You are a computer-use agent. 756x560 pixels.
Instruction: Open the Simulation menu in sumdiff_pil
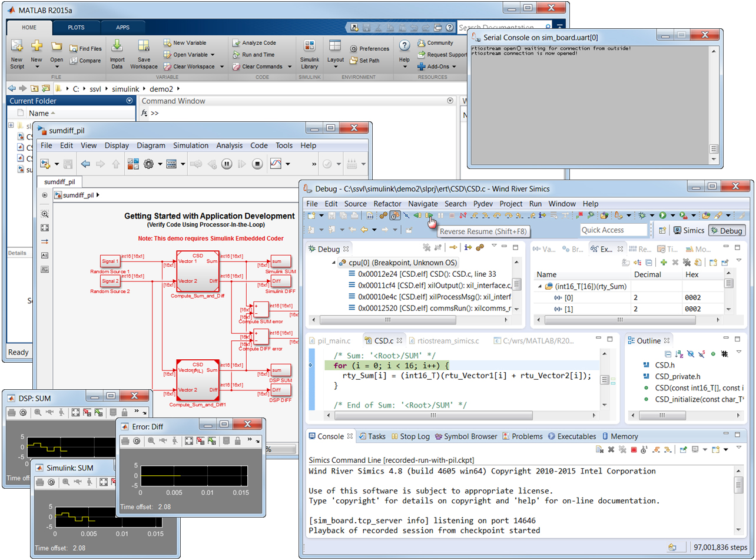click(x=190, y=145)
